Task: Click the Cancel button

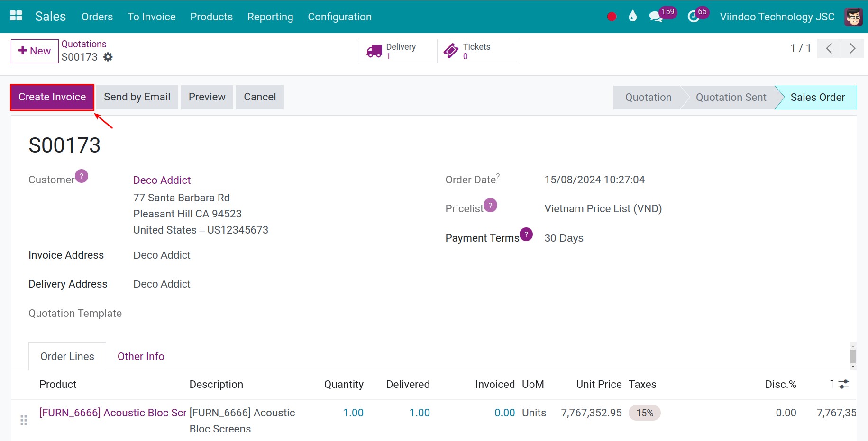Action: (260, 97)
